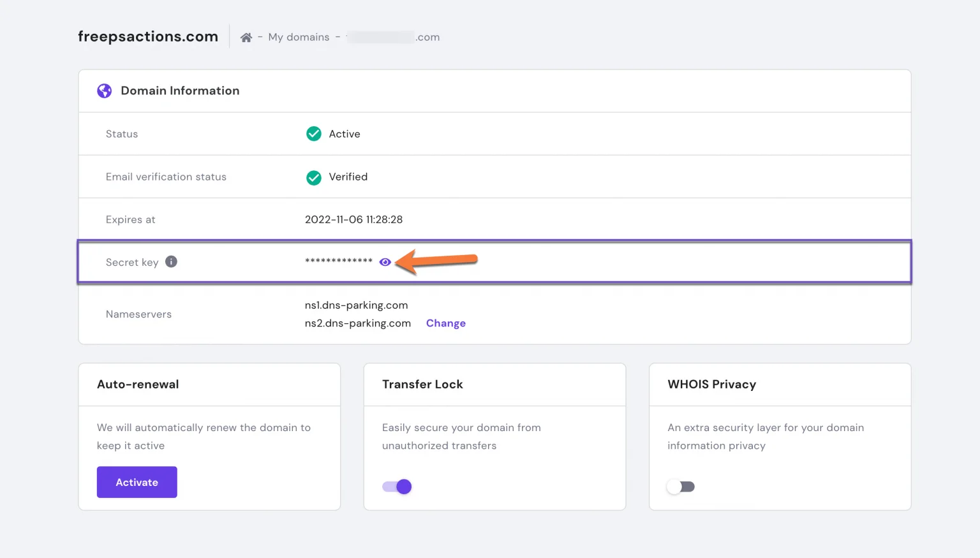980x558 pixels.
Task: Click Change next to nameservers
Action: click(x=445, y=323)
